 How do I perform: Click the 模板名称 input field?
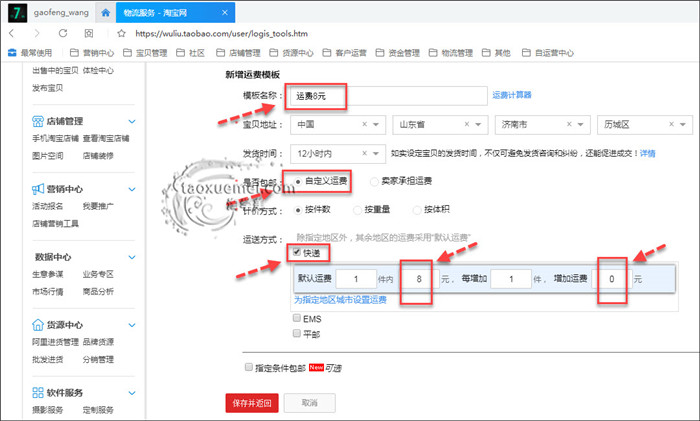click(x=388, y=96)
